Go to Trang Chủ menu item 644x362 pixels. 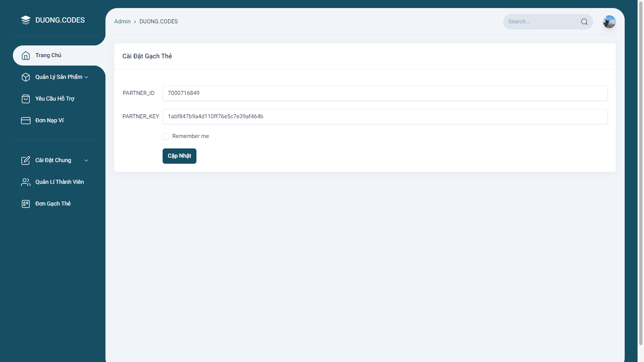48,56
